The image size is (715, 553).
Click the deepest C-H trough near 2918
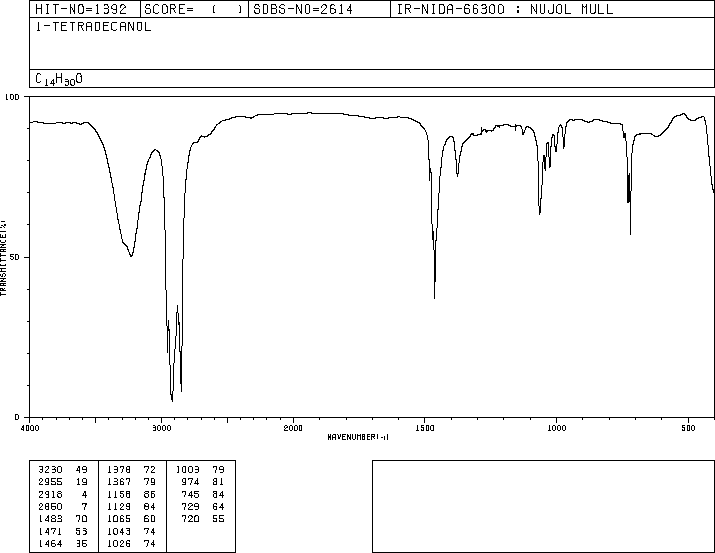coord(172,400)
